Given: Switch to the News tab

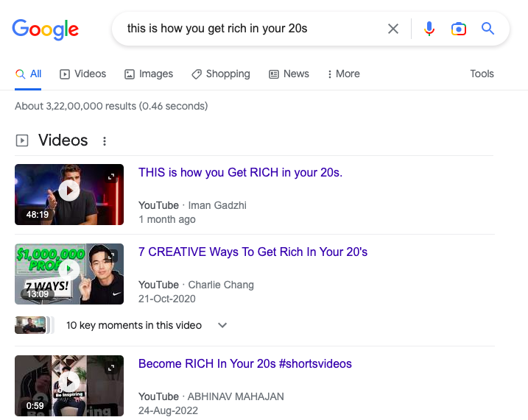Looking at the screenshot, I should (x=289, y=74).
